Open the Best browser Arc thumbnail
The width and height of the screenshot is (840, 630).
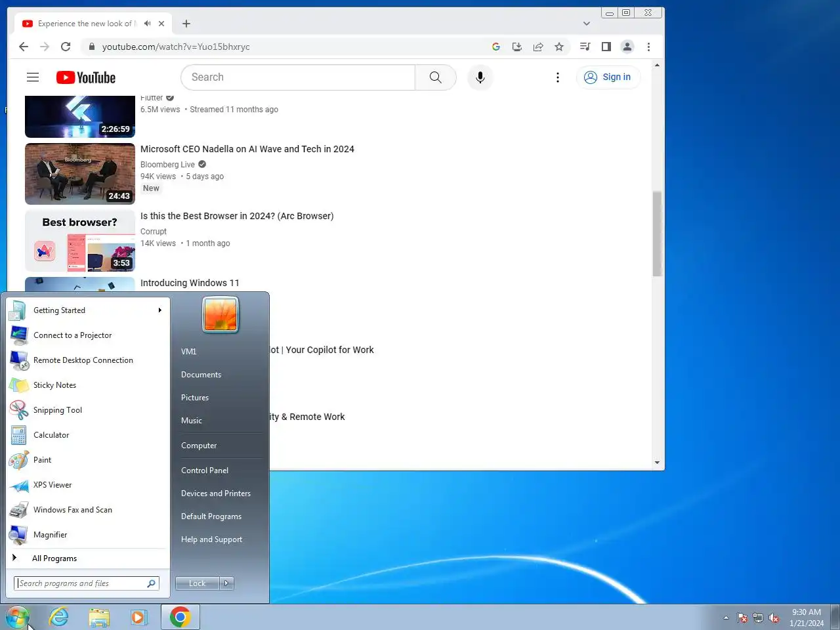coord(80,241)
